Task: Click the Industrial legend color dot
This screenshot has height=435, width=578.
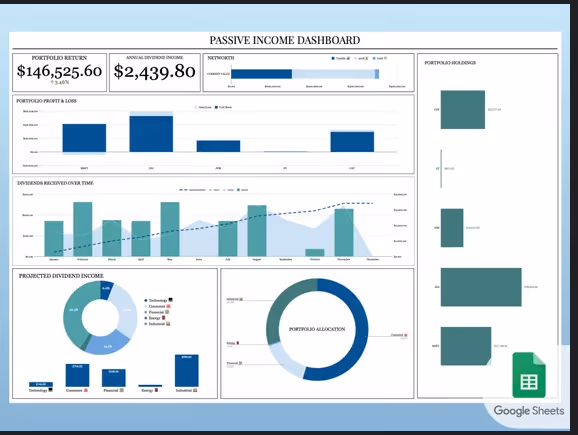Action: 146,324
